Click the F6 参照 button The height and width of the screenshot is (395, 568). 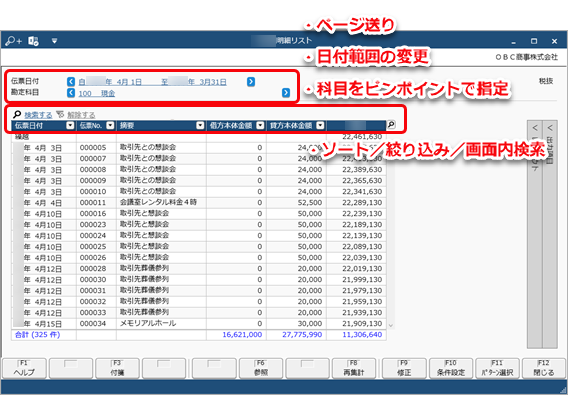coord(261,368)
